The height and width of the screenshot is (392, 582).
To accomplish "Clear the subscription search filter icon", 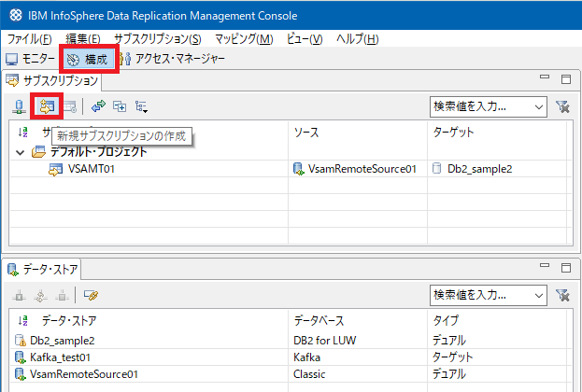I will [562, 106].
